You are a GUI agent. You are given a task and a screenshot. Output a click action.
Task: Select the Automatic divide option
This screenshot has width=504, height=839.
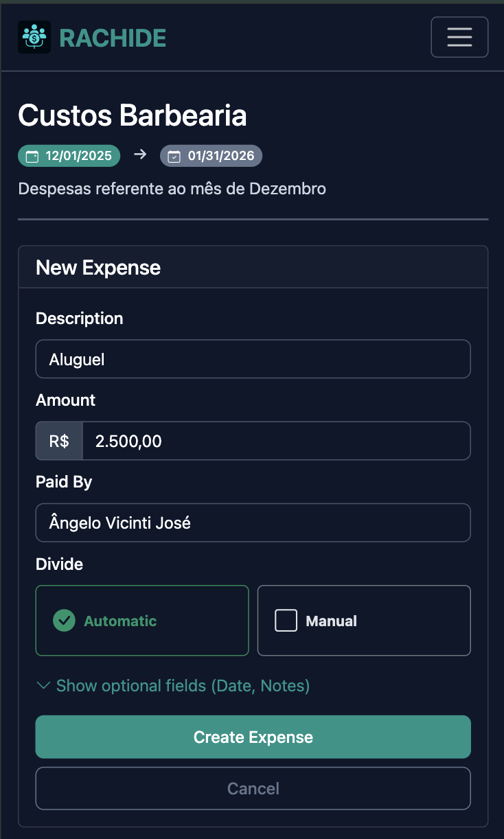pos(141,620)
